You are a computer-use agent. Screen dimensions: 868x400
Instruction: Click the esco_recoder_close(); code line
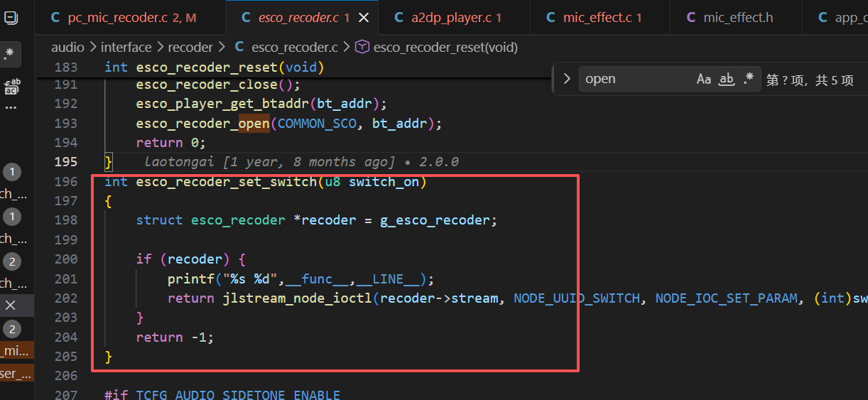[x=219, y=85]
